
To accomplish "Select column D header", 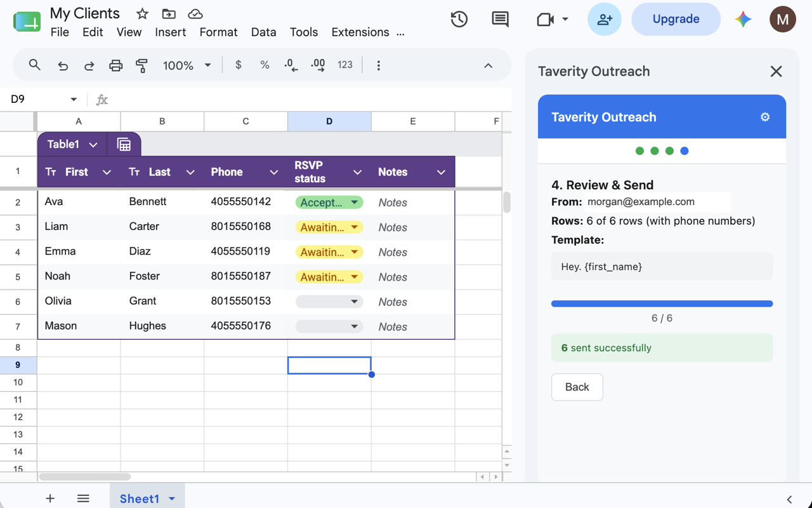I will click(x=329, y=121).
